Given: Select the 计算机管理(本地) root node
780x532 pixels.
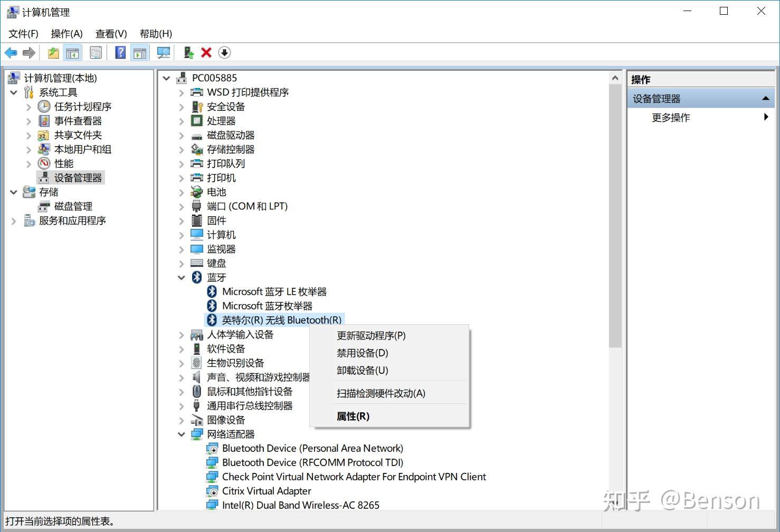Looking at the screenshot, I should point(61,78).
